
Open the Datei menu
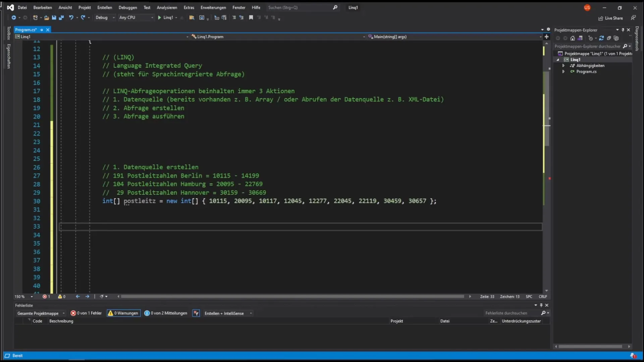click(22, 7)
